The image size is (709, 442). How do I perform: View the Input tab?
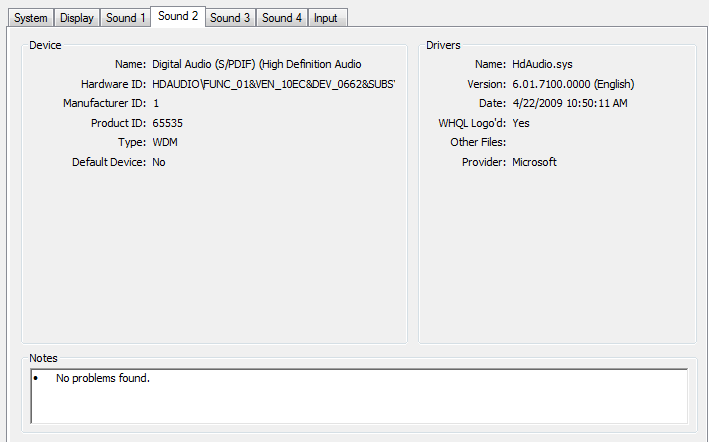click(x=325, y=18)
